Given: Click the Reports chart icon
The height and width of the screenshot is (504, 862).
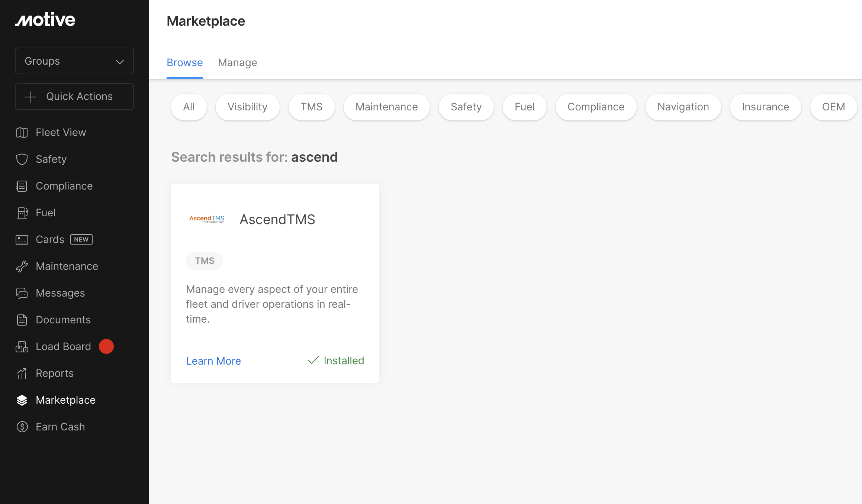Looking at the screenshot, I should 22,374.
